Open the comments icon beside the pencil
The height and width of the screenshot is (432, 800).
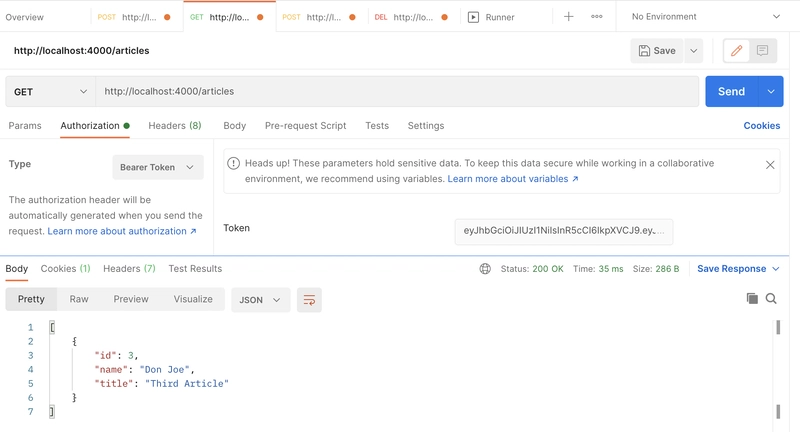click(x=762, y=51)
